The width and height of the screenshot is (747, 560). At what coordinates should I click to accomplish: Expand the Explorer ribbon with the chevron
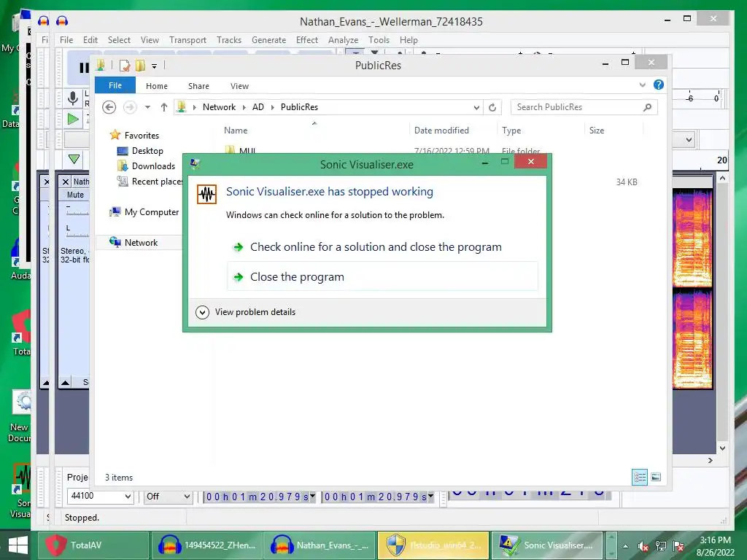pyautogui.click(x=642, y=85)
